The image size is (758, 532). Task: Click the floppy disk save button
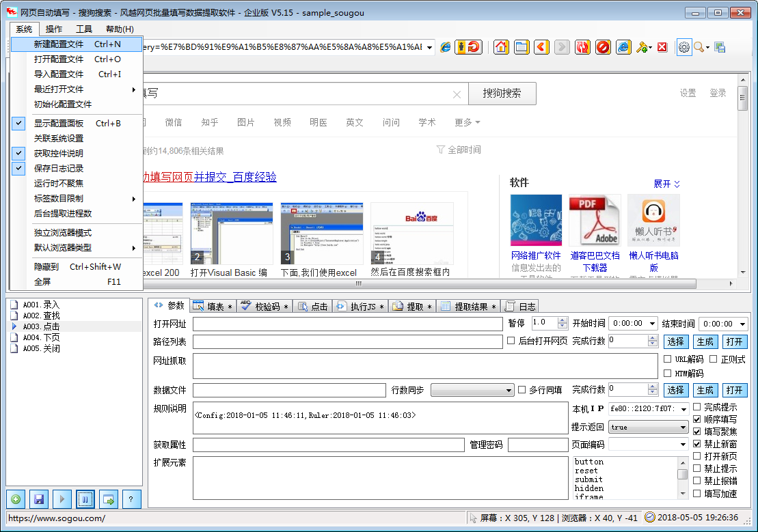tap(39, 499)
